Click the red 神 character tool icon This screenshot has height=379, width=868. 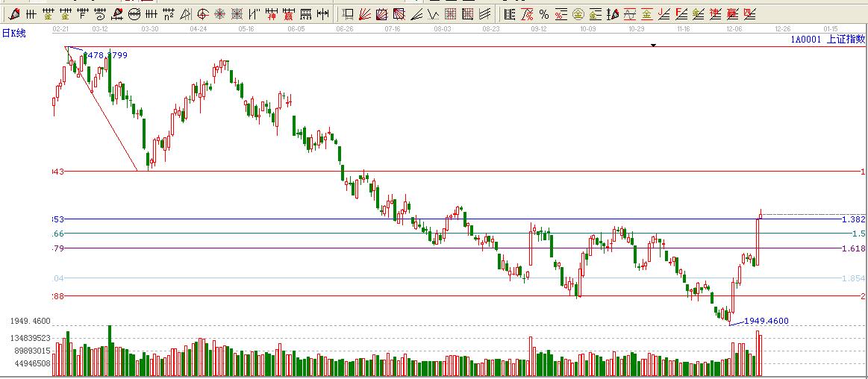pos(271,13)
